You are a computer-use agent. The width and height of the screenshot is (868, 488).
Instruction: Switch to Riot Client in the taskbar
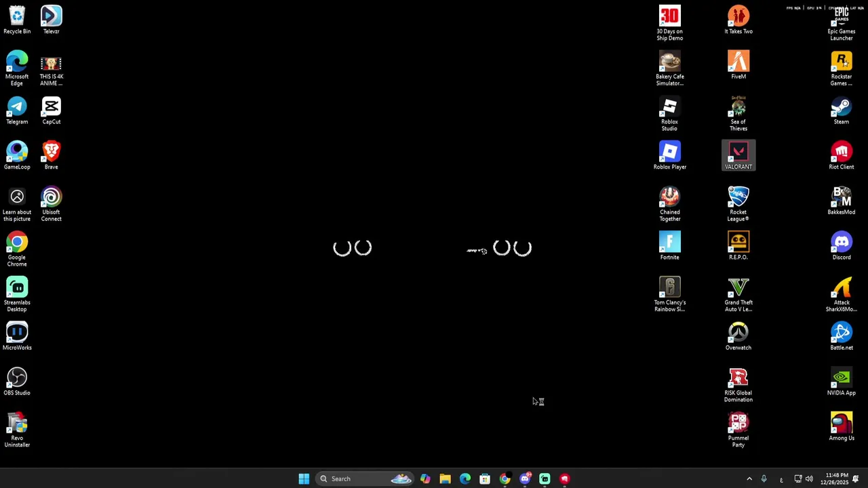point(564,479)
